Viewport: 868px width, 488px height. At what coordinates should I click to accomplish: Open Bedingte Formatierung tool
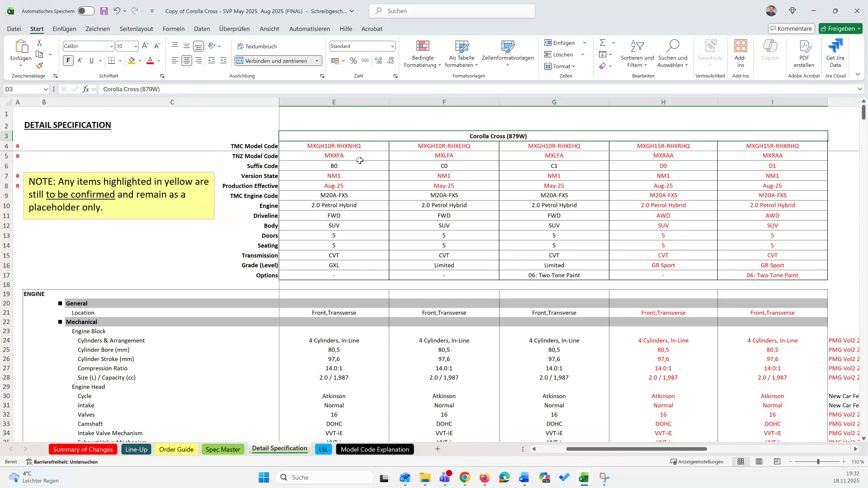[x=422, y=53]
